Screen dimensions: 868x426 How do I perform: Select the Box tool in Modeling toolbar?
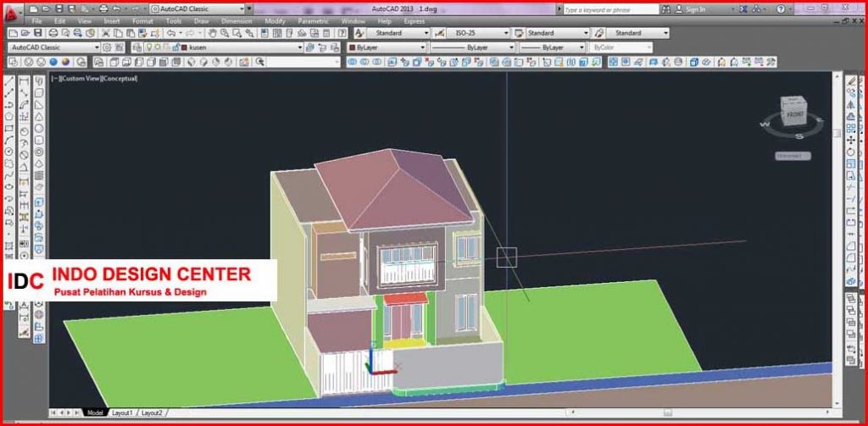click(39, 93)
